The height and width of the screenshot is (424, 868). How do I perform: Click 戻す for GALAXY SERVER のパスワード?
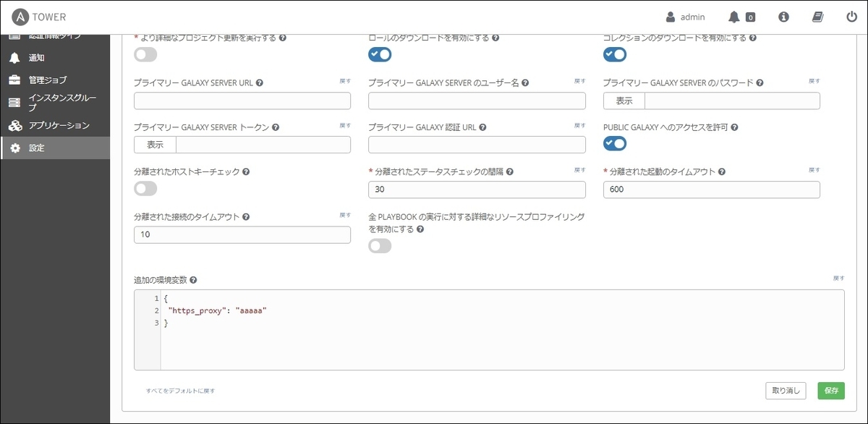click(814, 81)
